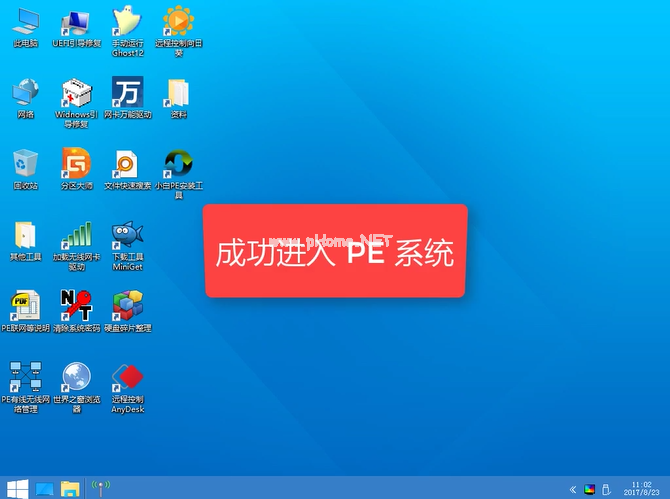Screen dimensions: 670x499
Task: Open the clock showing 11:02
Action: [641, 488]
